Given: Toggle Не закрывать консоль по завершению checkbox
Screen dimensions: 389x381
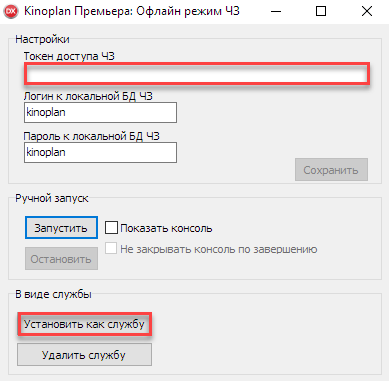Looking at the screenshot, I should coord(111,249).
